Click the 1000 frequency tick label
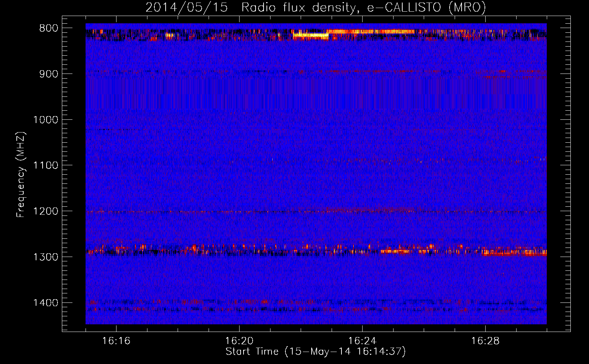589x364 pixels. [x=46, y=120]
